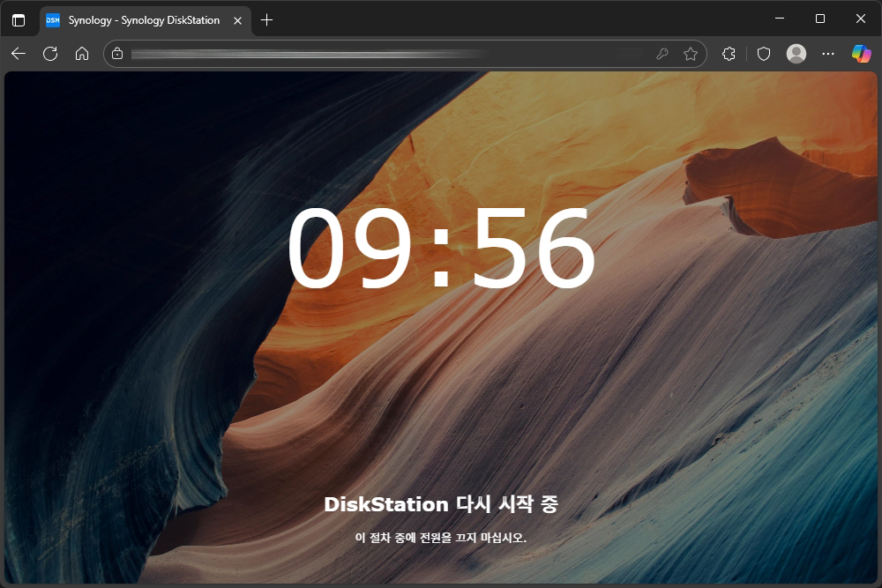The height and width of the screenshot is (588, 882).
Task: Minimize the browser window
Action: [780, 19]
